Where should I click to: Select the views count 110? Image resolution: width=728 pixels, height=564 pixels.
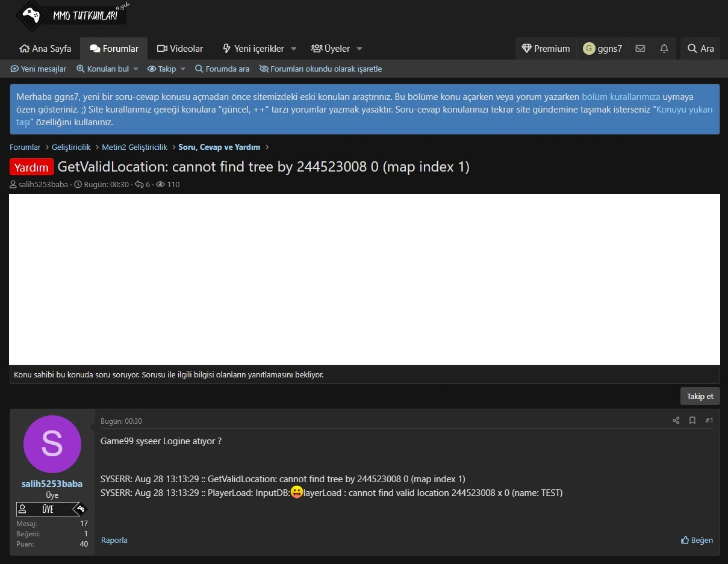[x=173, y=185]
